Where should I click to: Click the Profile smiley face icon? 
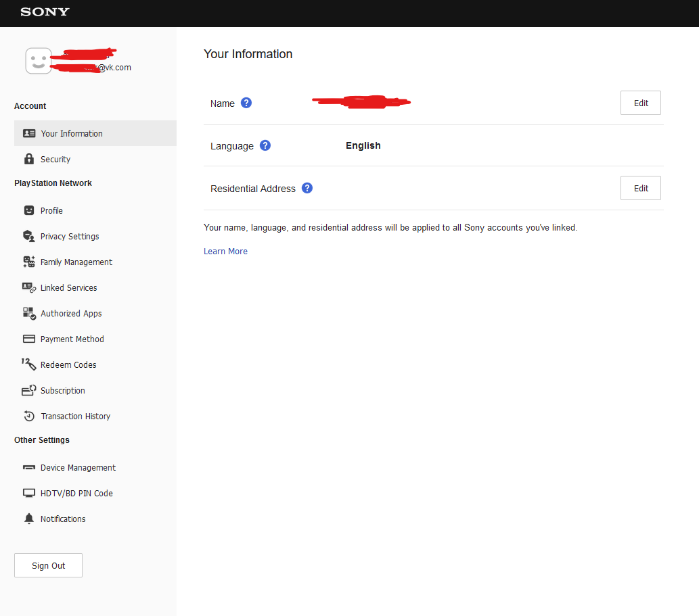(29, 210)
